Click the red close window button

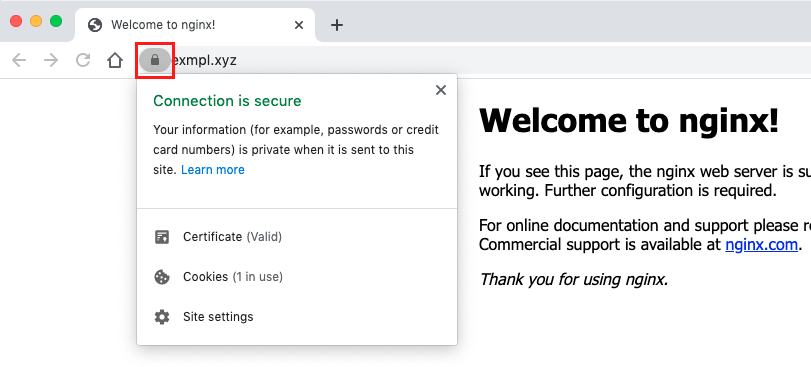16,21
